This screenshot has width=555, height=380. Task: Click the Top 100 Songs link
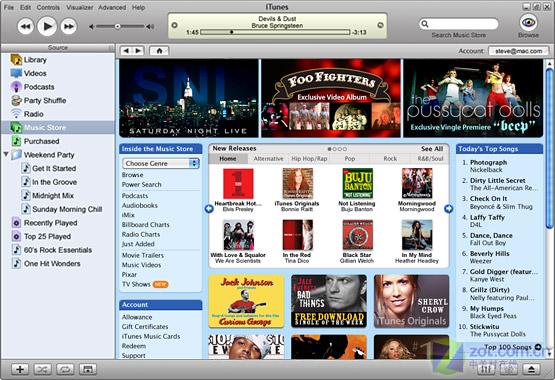513,347
